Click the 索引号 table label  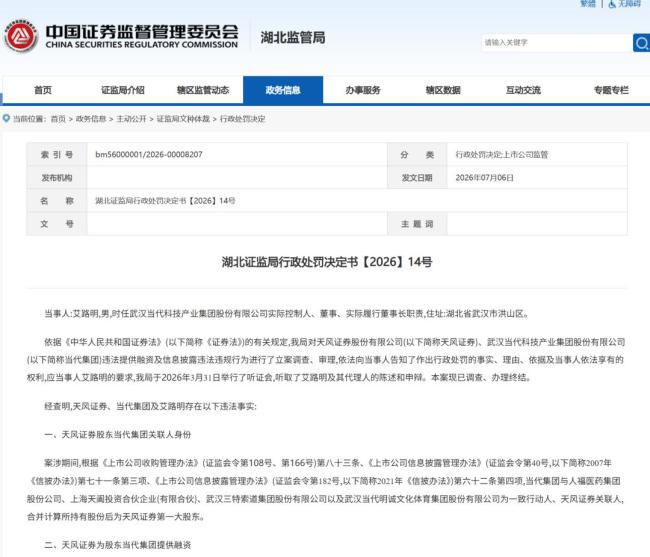(57, 155)
